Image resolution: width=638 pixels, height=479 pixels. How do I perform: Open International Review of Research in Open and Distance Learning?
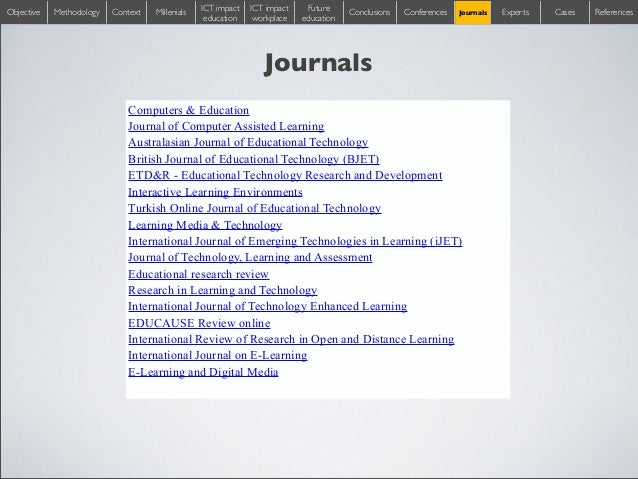[291, 339]
